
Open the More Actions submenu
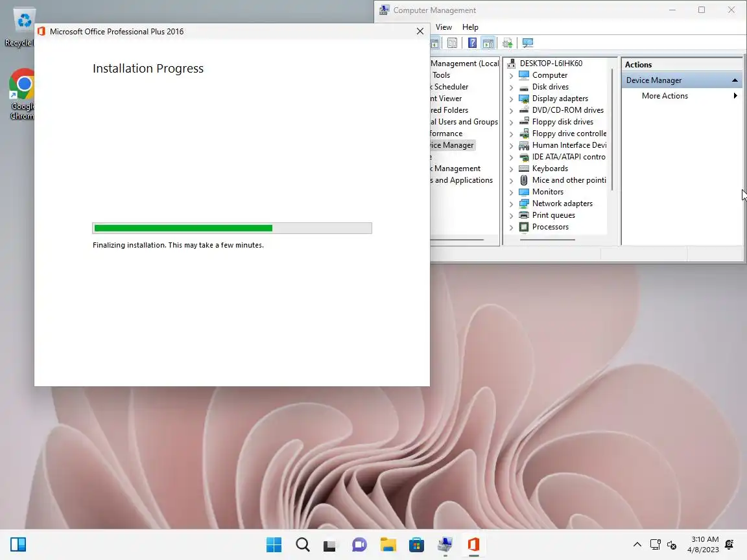tap(682, 96)
